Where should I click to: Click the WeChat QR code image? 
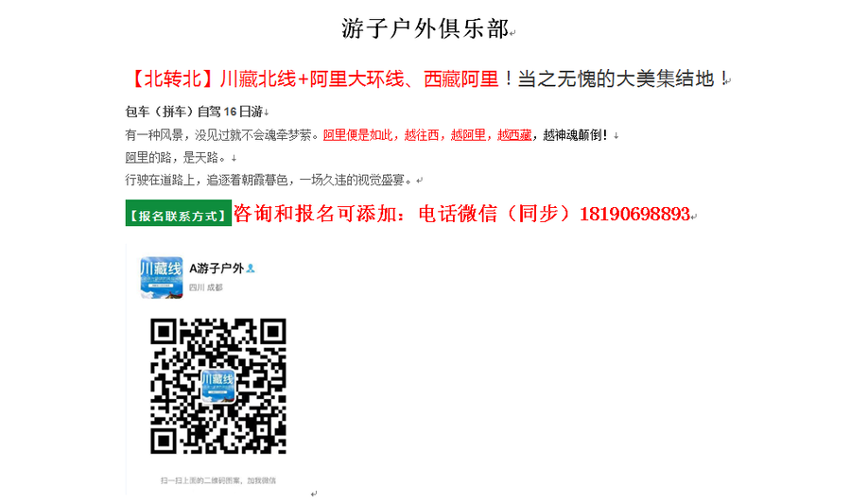pos(218,386)
